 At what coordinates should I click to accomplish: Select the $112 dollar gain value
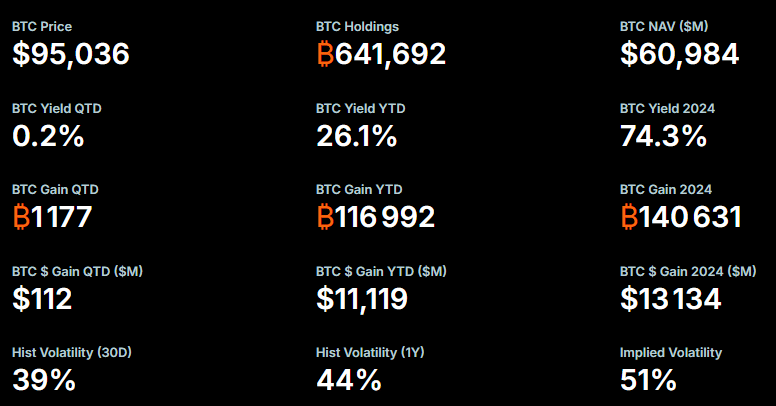[42, 298]
